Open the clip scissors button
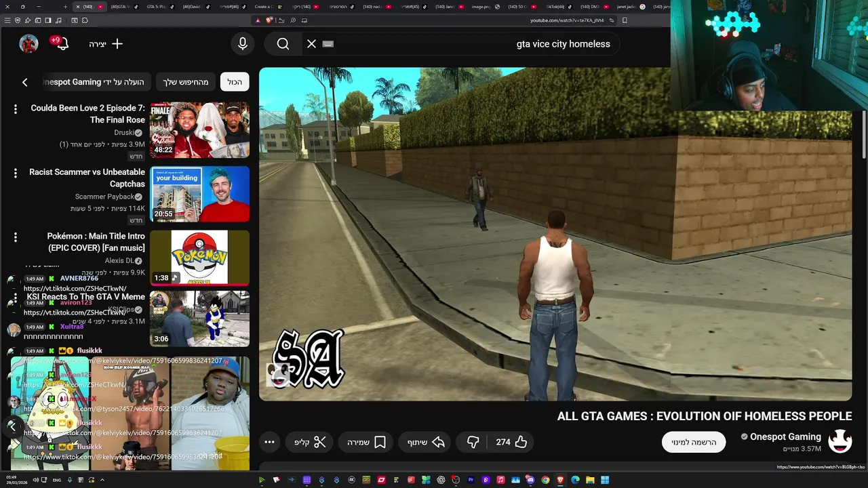This screenshot has width=868, height=488. tap(310, 442)
